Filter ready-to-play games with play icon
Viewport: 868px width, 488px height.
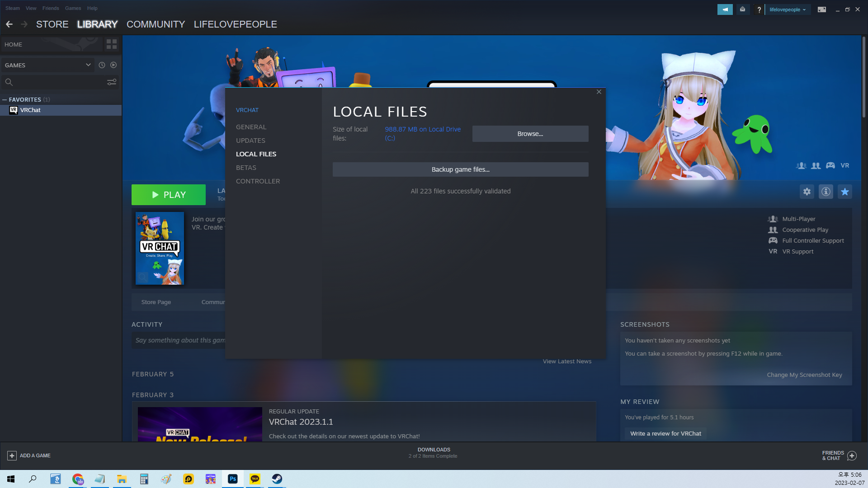tap(113, 65)
